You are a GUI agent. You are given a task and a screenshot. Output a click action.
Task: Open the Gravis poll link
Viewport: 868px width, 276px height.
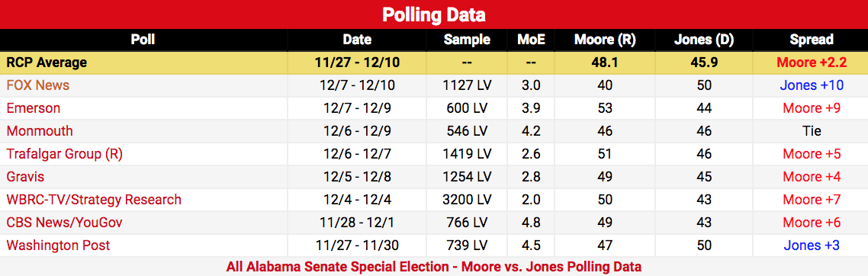point(25,177)
